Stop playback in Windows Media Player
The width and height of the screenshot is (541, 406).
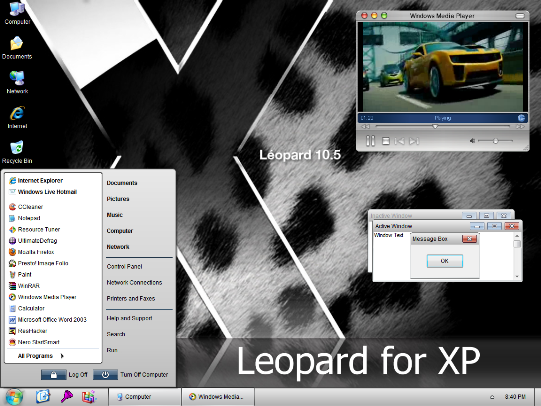pyautogui.click(x=386, y=141)
